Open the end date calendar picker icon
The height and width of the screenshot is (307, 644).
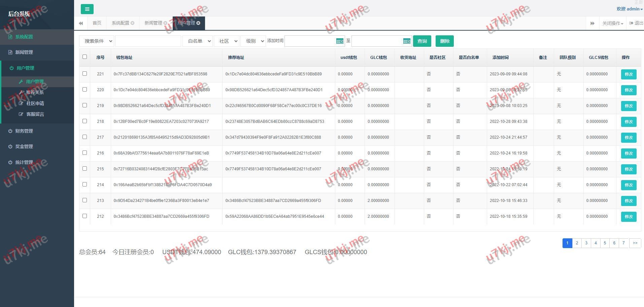407,41
